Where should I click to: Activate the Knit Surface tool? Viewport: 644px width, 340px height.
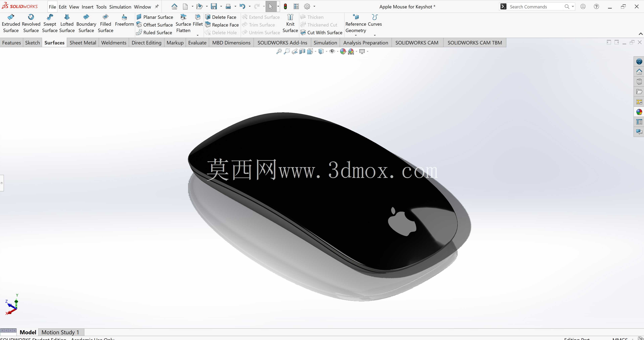(290, 24)
